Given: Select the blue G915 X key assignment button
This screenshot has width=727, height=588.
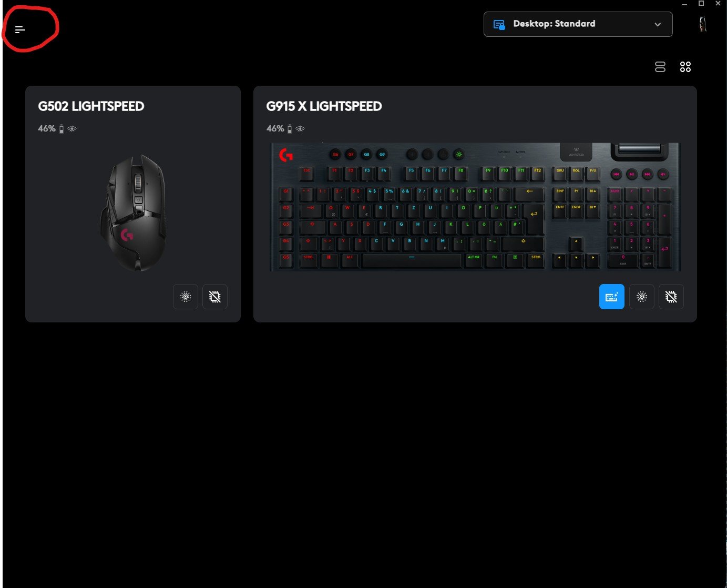Looking at the screenshot, I should point(612,297).
